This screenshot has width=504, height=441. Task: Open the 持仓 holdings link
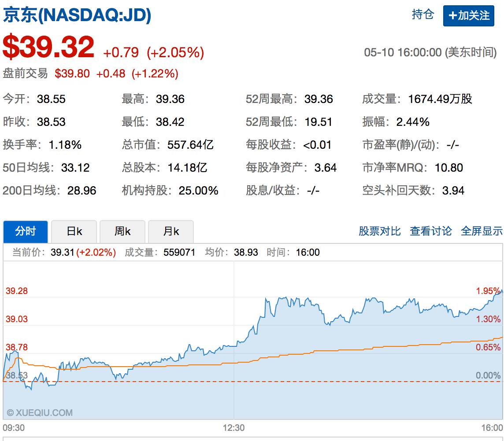coord(422,15)
